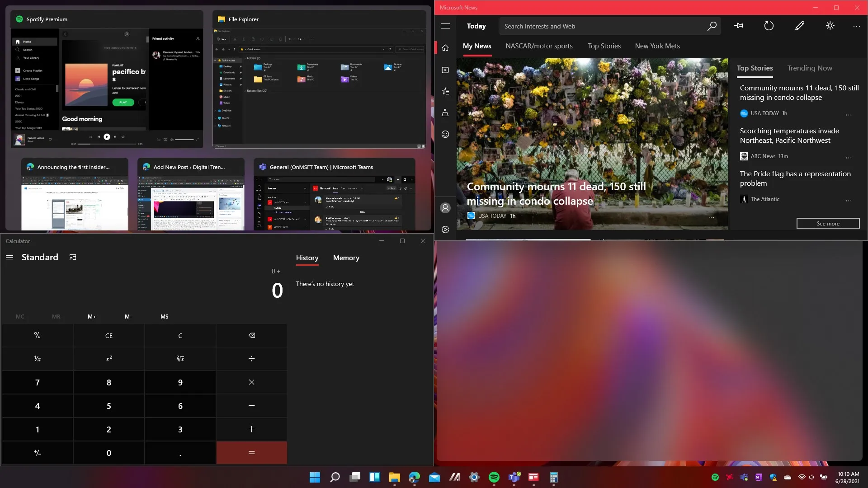Screen dimensions: 868x488
Task: Open Settings gear in News sidebar
Action: tap(445, 230)
